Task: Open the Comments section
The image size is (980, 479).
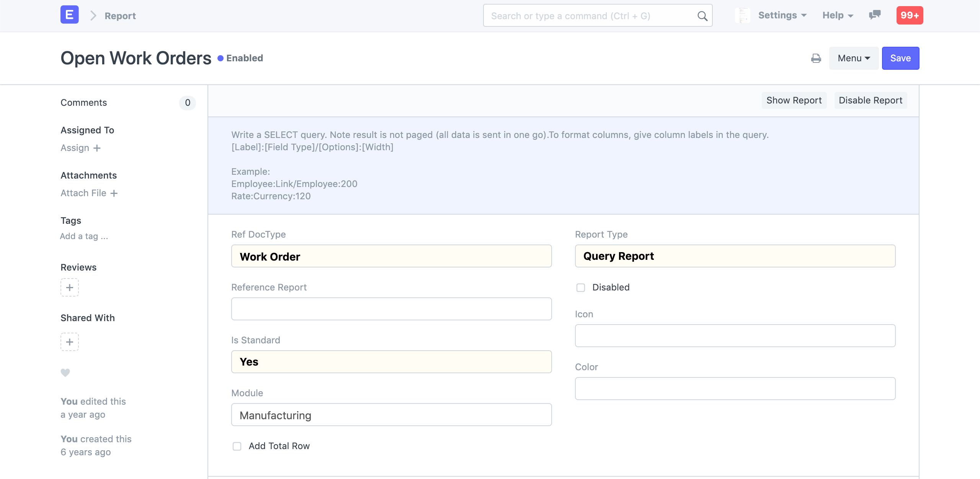Action: pyautogui.click(x=84, y=102)
